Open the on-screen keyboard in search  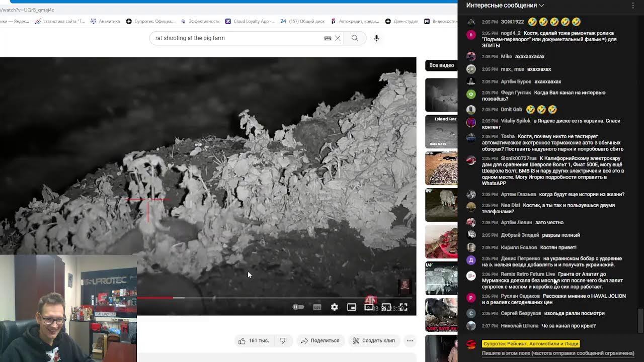[x=328, y=38]
